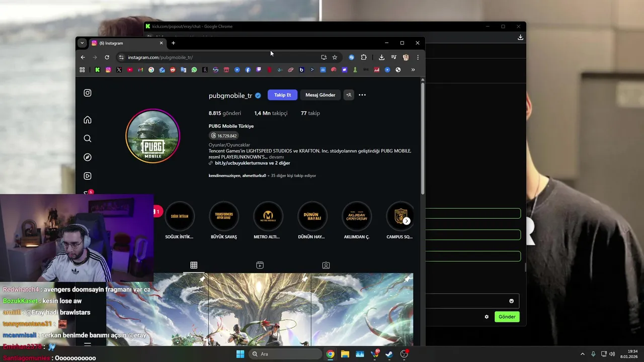View site information icon in address bar
This screenshot has height=362, width=644.
(x=121, y=57)
